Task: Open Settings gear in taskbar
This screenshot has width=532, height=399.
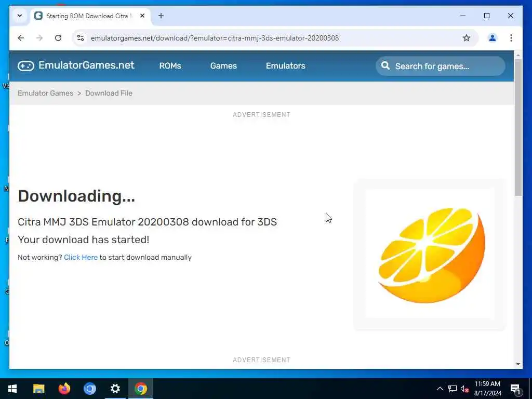Action: click(115, 389)
